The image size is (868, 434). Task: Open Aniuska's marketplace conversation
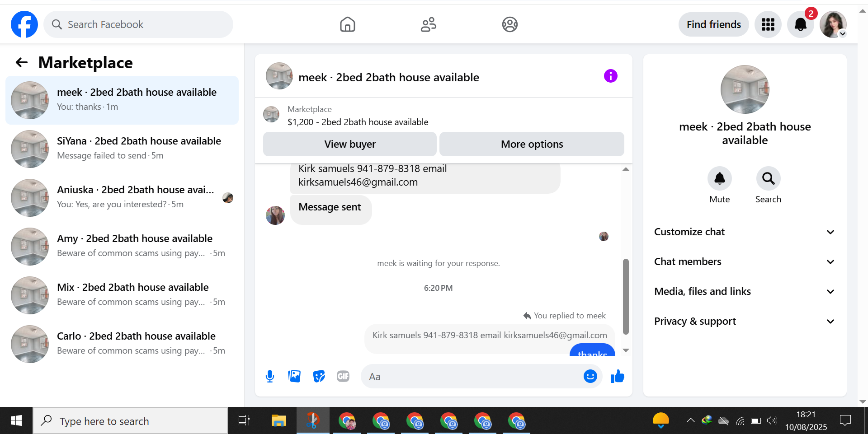point(122,197)
